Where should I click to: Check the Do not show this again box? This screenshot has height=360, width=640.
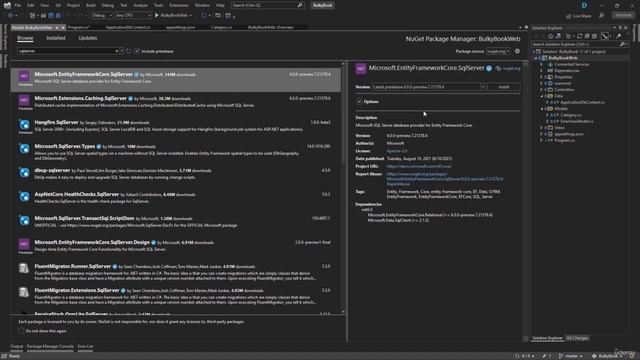(x=21, y=331)
